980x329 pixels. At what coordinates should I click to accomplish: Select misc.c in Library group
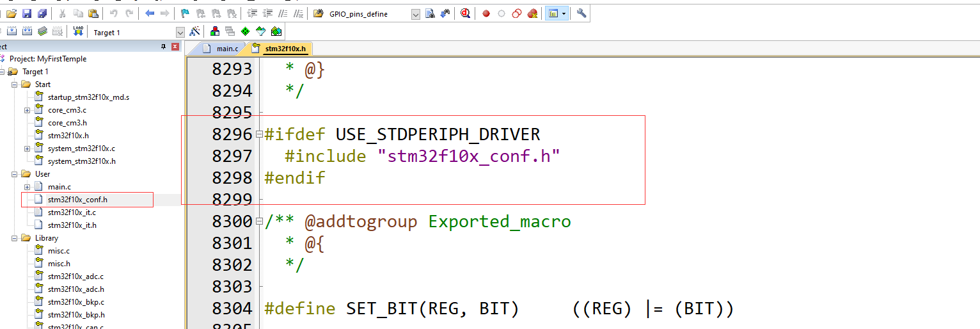(x=59, y=251)
